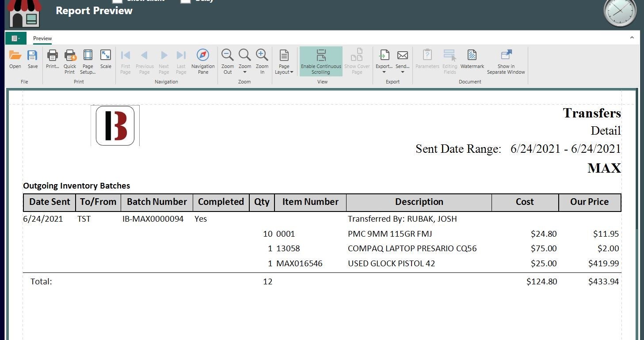Go to Previous Page
Screen dimensions: 644x340
145,62
